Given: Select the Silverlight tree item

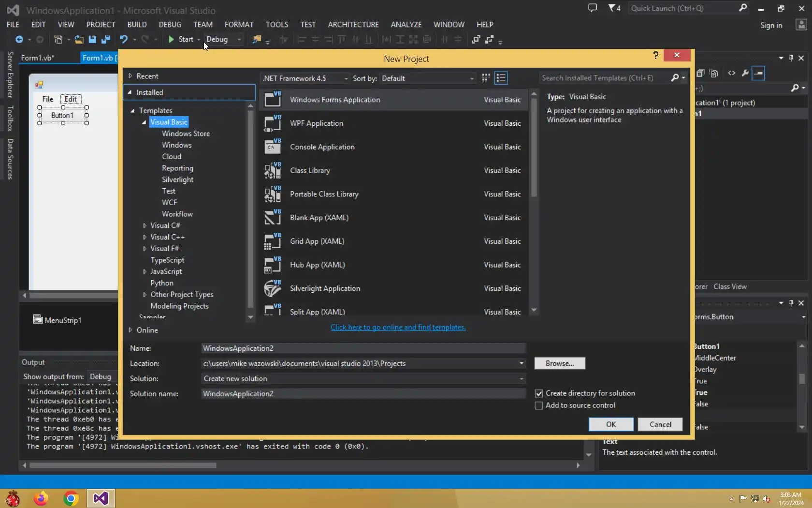Looking at the screenshot, I should 178,179.
